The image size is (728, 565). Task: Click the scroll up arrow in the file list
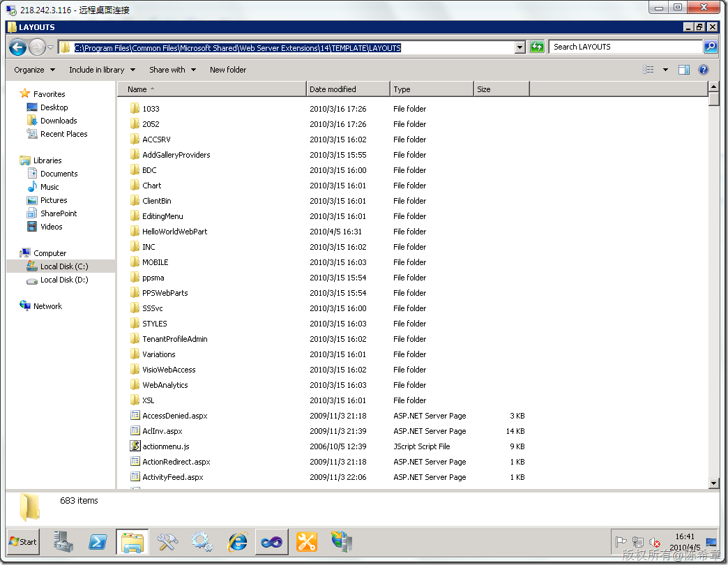tap(713, 87)
